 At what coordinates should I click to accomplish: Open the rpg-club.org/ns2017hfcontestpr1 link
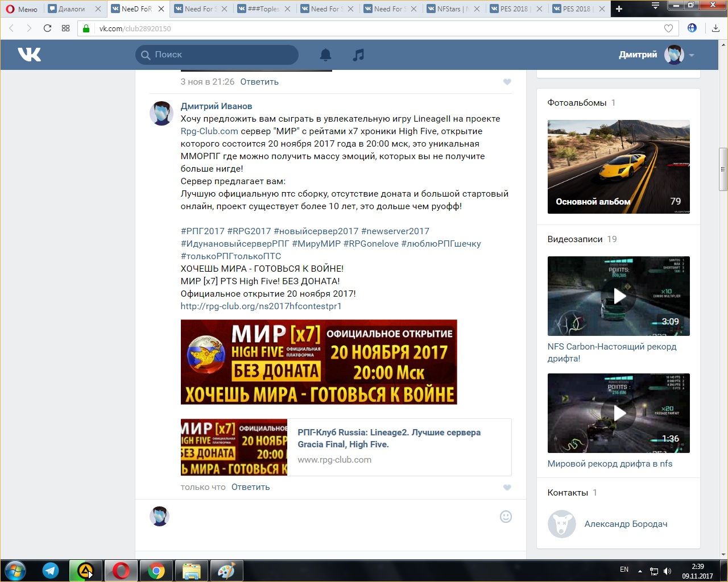[261, 306]
